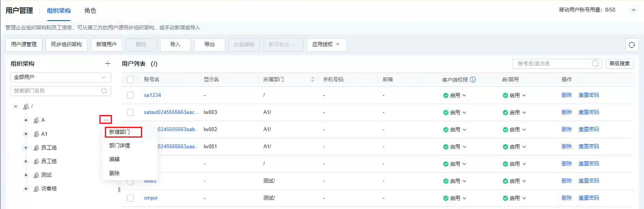Click the 新增用户 button
This screenshot has height=209, width=644.
pos(106,44)
